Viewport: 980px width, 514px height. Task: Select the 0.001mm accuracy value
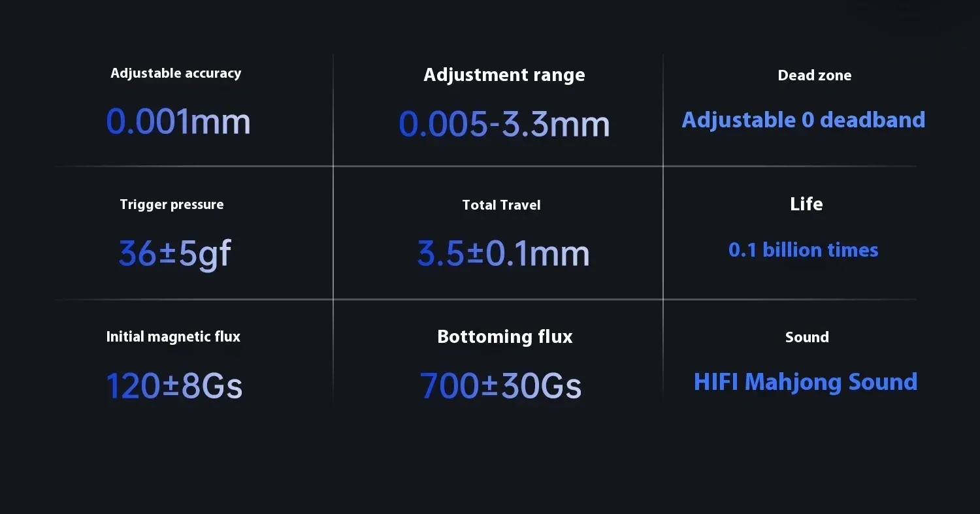pyautogui.click(x=178, y=121)
